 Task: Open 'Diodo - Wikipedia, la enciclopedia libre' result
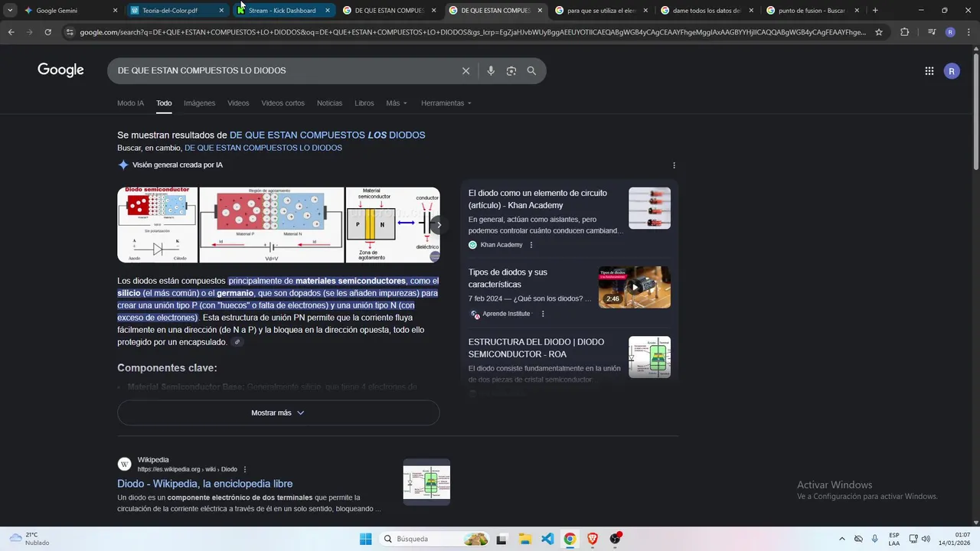pyautogui.click(x=205, y=484)
